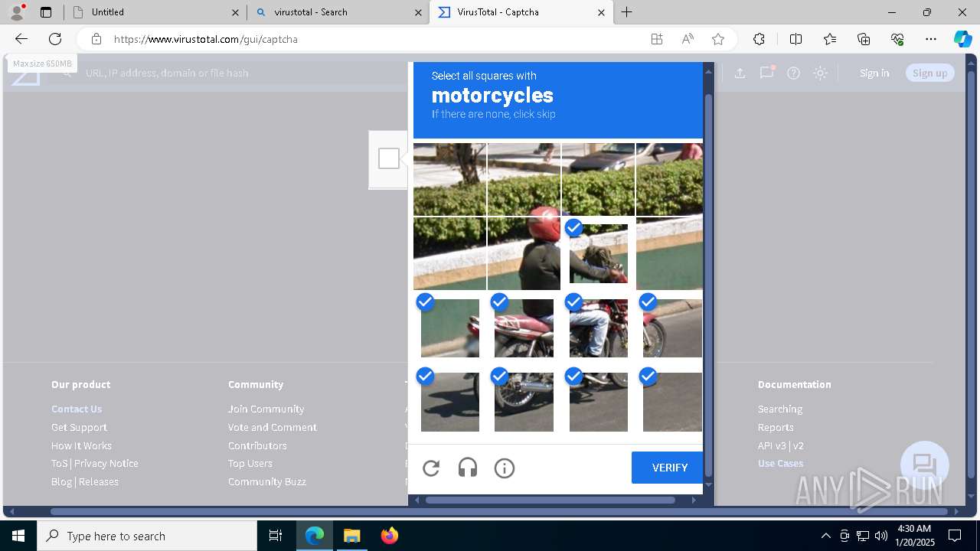Click the captcha vertical scrollbar

coord(708,285)
